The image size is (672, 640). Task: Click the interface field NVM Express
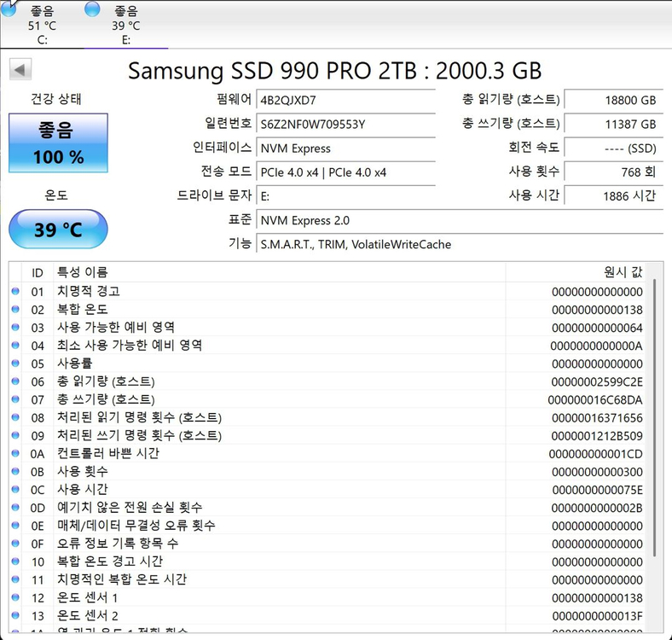coord(345,148)
